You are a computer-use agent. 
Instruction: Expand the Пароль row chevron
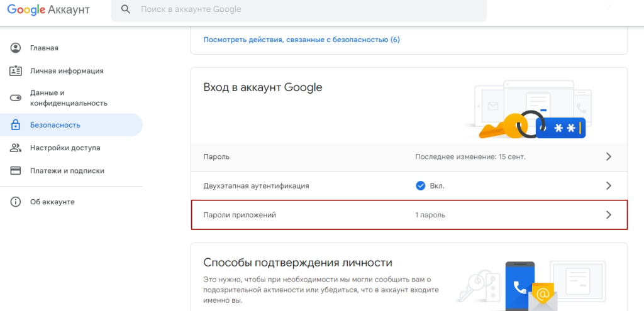click(x=609, y=156)
